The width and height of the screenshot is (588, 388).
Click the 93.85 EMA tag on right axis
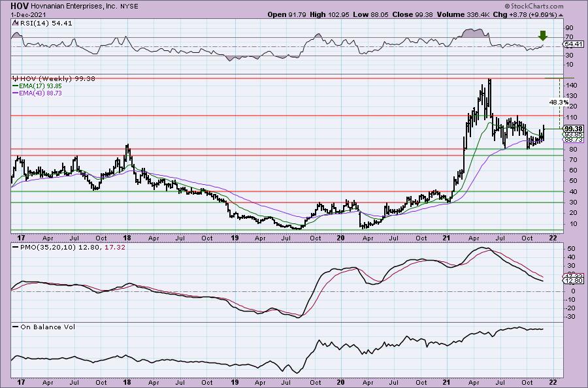[574, 134]
